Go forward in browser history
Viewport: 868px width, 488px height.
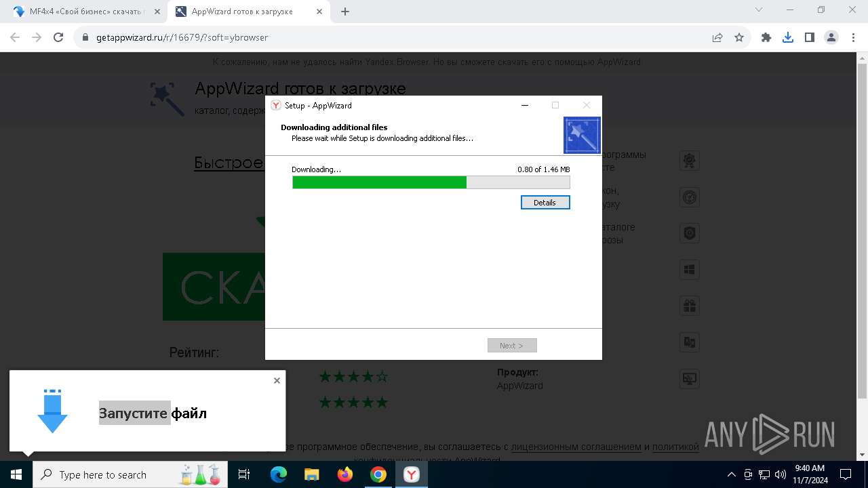click(37, 37)
